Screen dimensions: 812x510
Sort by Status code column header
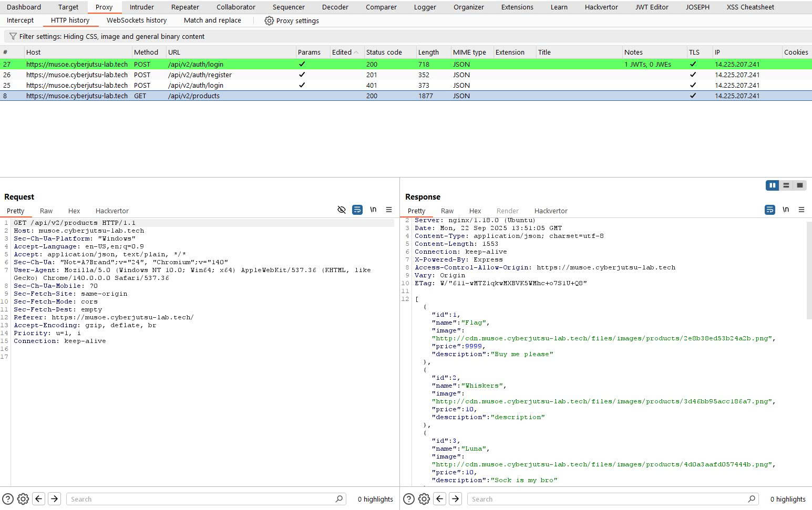[384, 52]
